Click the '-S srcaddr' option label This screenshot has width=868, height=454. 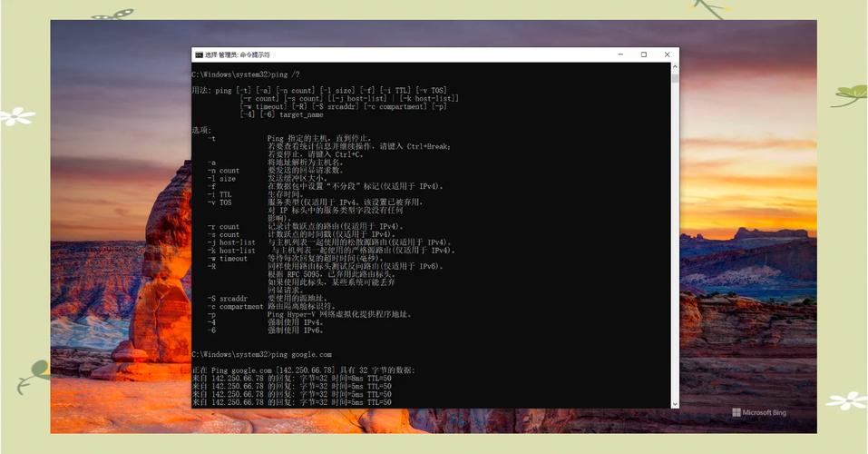[x=228, y=298]
